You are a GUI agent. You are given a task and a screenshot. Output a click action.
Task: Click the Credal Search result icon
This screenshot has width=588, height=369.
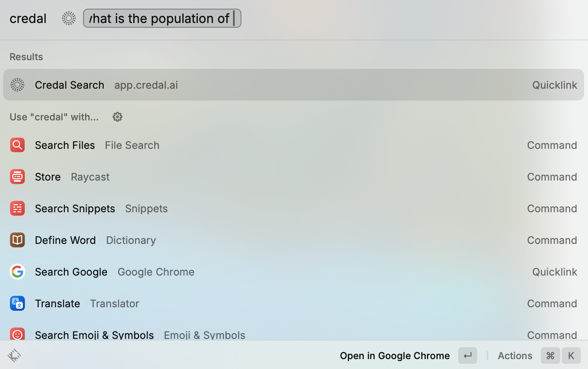click(17, 85)
